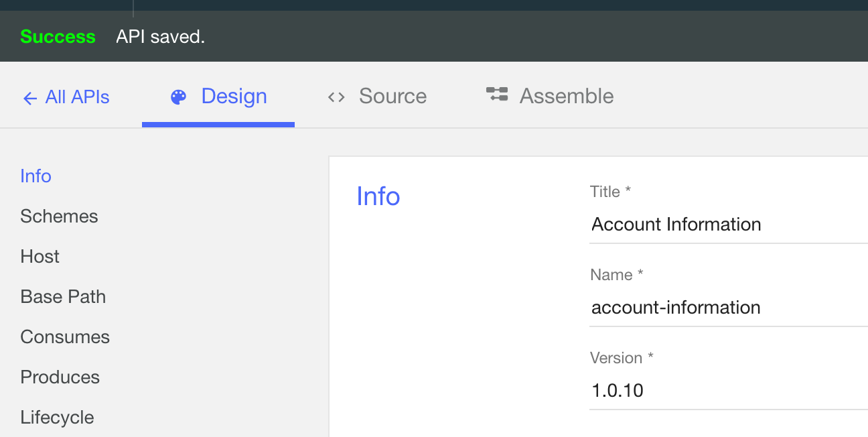
Task: Click the green Success notification label
Action: pos(58,37)
